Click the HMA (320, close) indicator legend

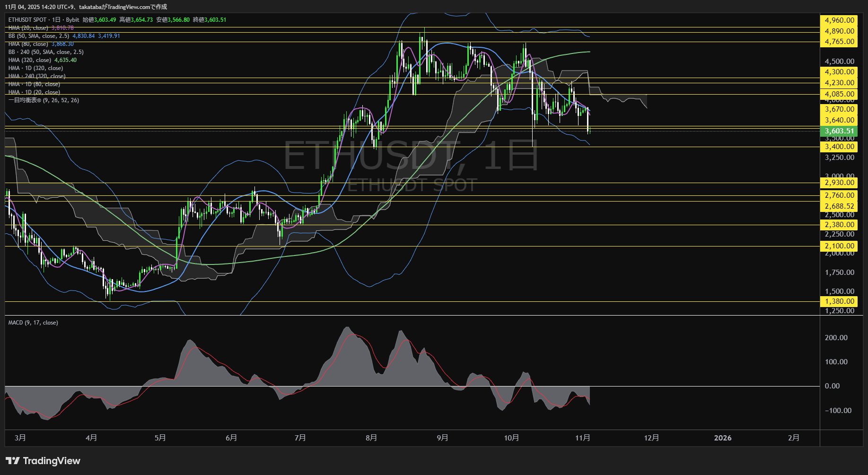(30, 60)
